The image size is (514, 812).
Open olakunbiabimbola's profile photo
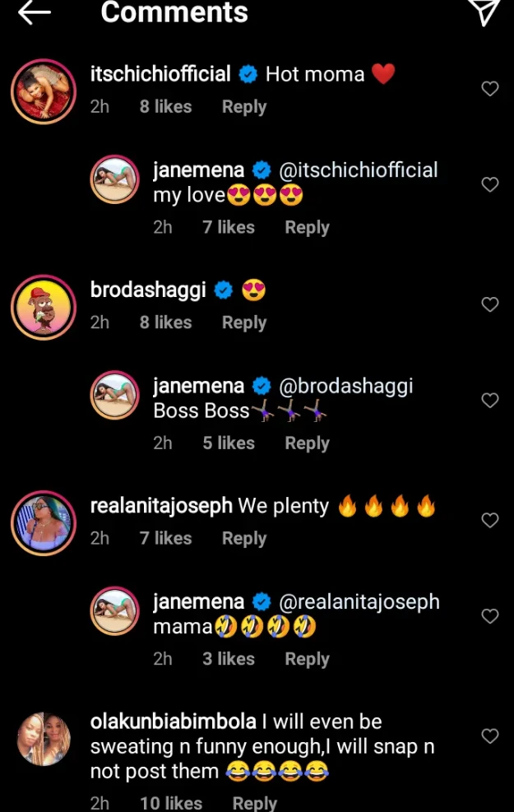[x=43, y=738]
